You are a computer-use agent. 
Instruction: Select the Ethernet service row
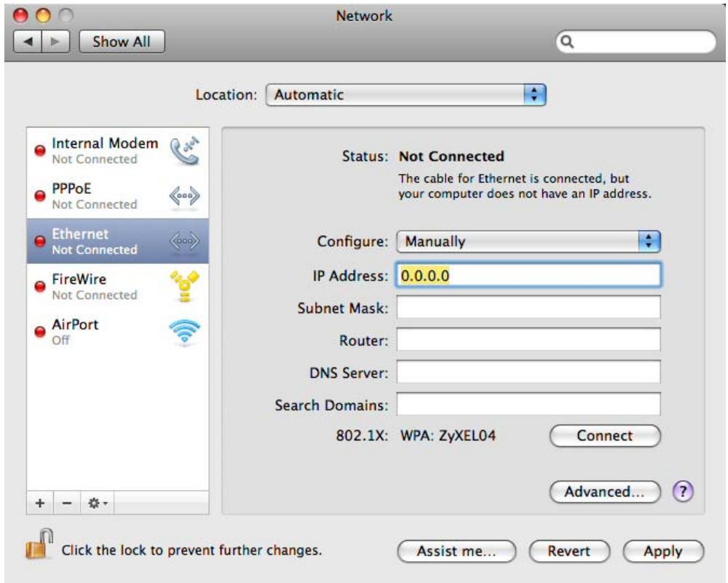[x=117, y=241]
